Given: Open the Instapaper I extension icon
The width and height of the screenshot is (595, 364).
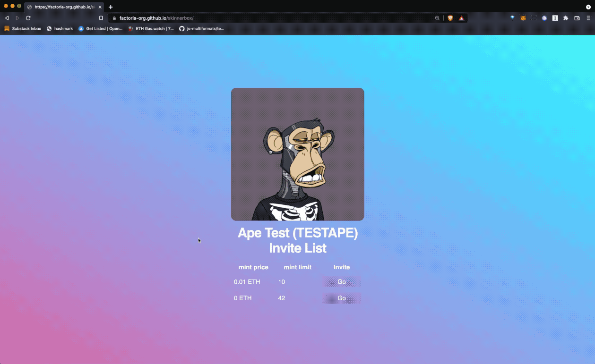Looking at the screenshot, I should point(555,18).
